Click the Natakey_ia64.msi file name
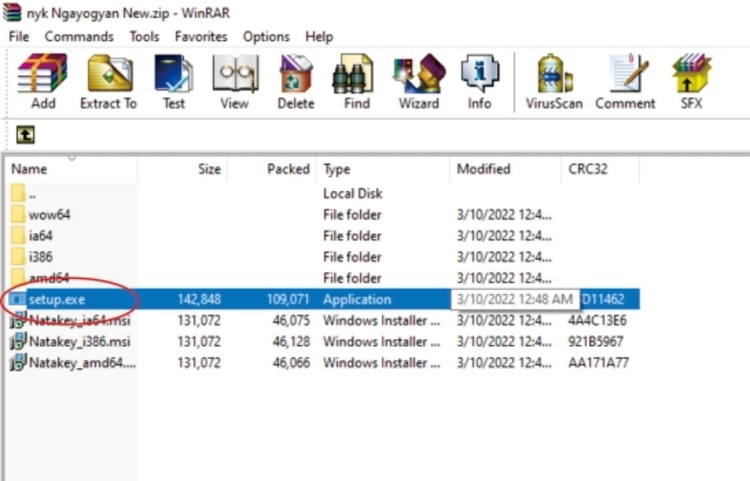750x481 pixels. point(79,320)
